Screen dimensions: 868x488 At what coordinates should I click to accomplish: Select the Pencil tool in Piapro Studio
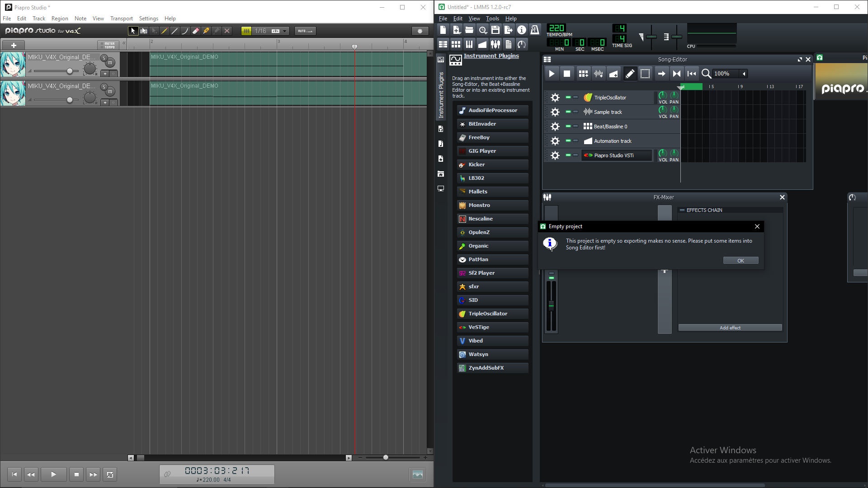(165, 31)
